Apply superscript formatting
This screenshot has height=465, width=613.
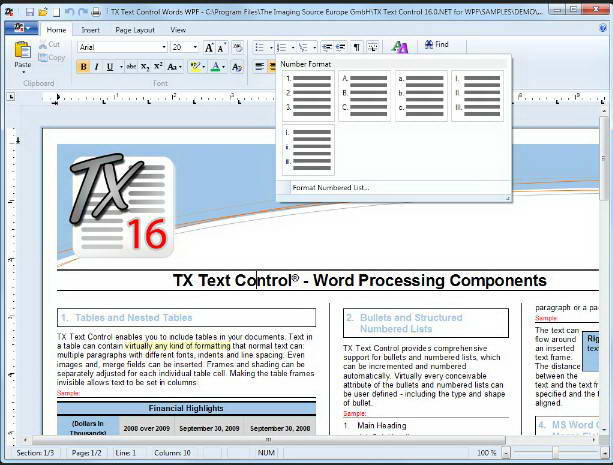158,67
